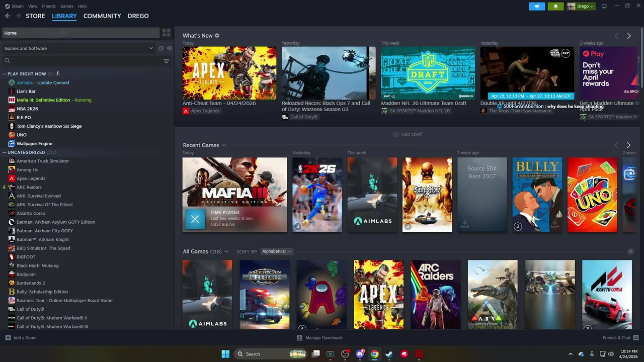Open Source SDK Base 2007 tile
Viewport: 644px width, 362px height.
(x=482, y=195)
